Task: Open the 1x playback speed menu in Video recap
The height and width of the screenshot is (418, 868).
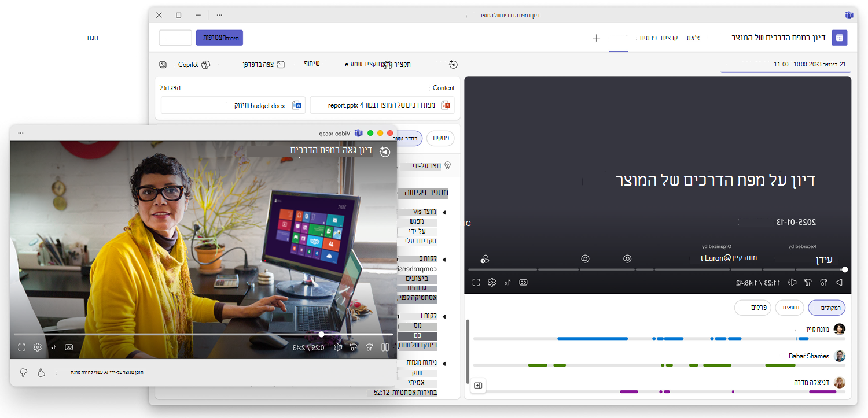Action: (x=53, y=347)
